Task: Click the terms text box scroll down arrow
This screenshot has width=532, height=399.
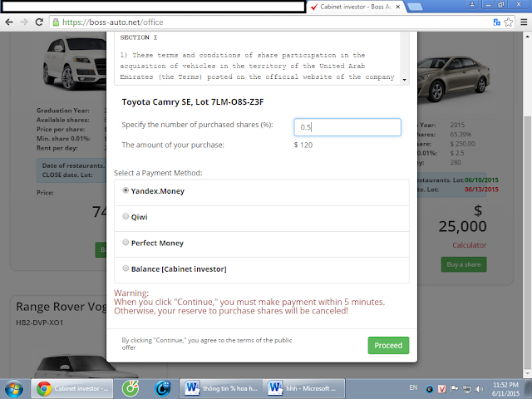Action: click(405, 80)
